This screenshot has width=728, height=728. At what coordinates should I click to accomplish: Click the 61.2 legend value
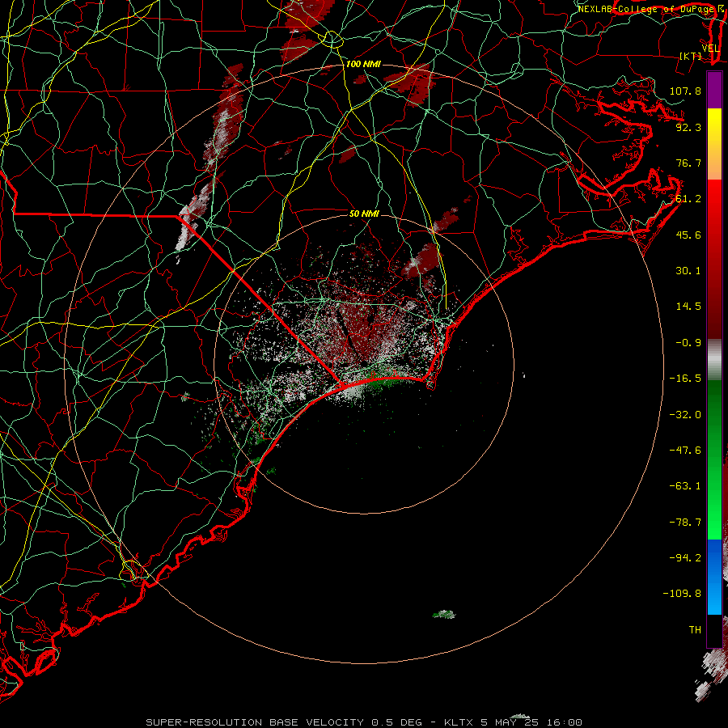click(688, 199)
